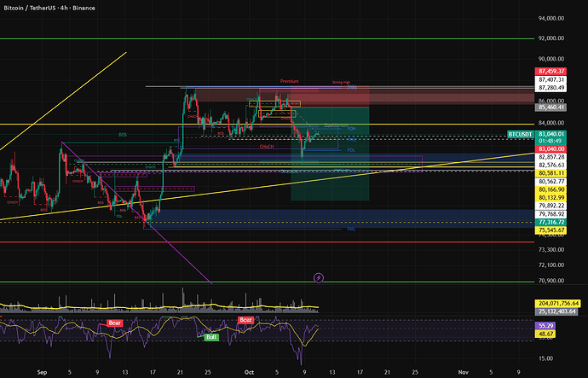Select the descending purple trendline
The width and height of the screenshot is (588, 378).
pos(136,212)
